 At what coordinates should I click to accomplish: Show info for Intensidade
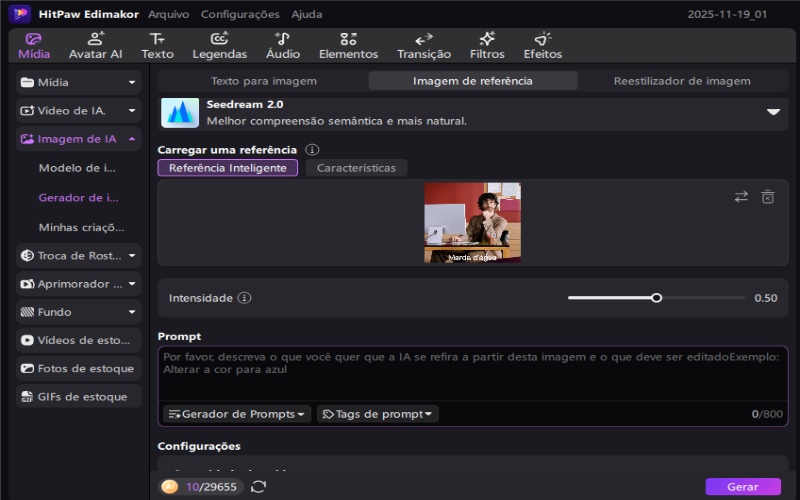coord(244,297)
